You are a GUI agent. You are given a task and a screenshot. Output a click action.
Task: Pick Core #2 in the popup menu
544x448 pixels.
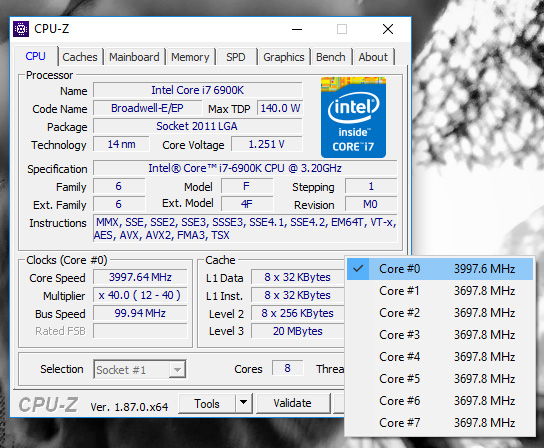tap(440, 313)
